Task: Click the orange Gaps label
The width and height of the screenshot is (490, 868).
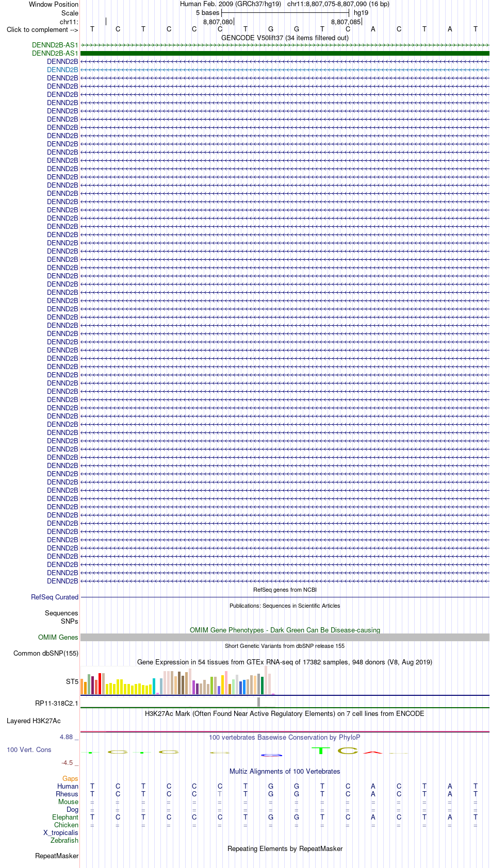Action: click(x=70, y=778)
